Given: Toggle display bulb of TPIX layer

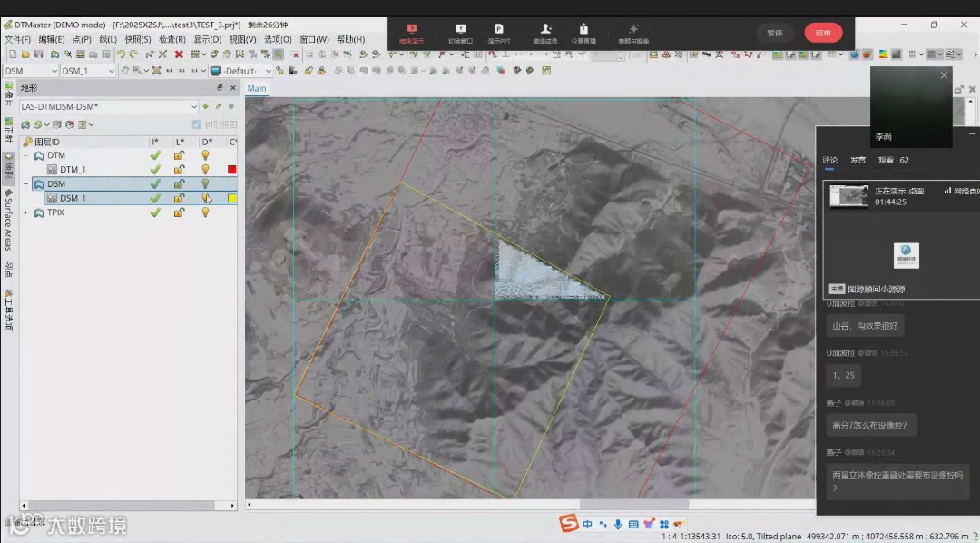Looking at the screenshot, I should (205, 212).
